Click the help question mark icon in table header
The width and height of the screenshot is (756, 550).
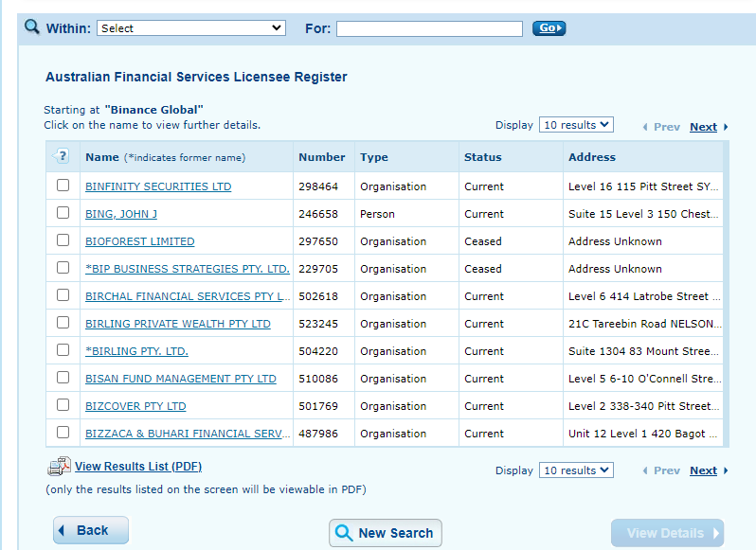(62, 156)
